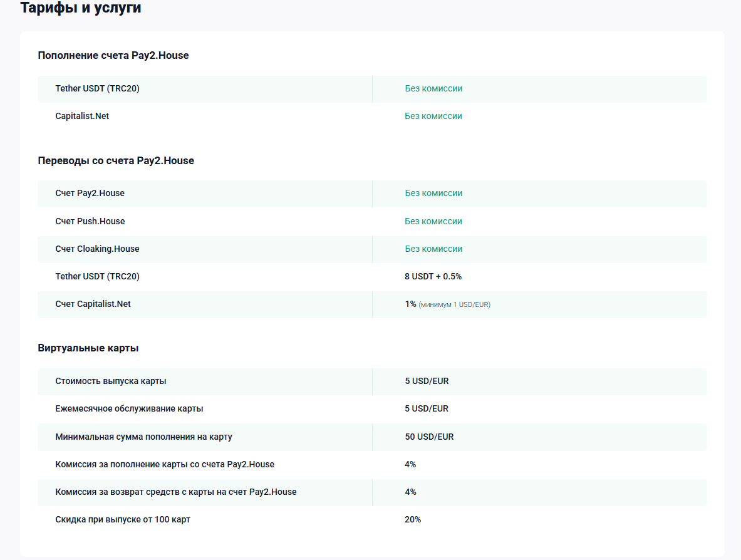The height and width of the screenshot is (560, 741).
Task: Click "4%" in the Комиссия за возврат средств row
Action: pos(410,492)
